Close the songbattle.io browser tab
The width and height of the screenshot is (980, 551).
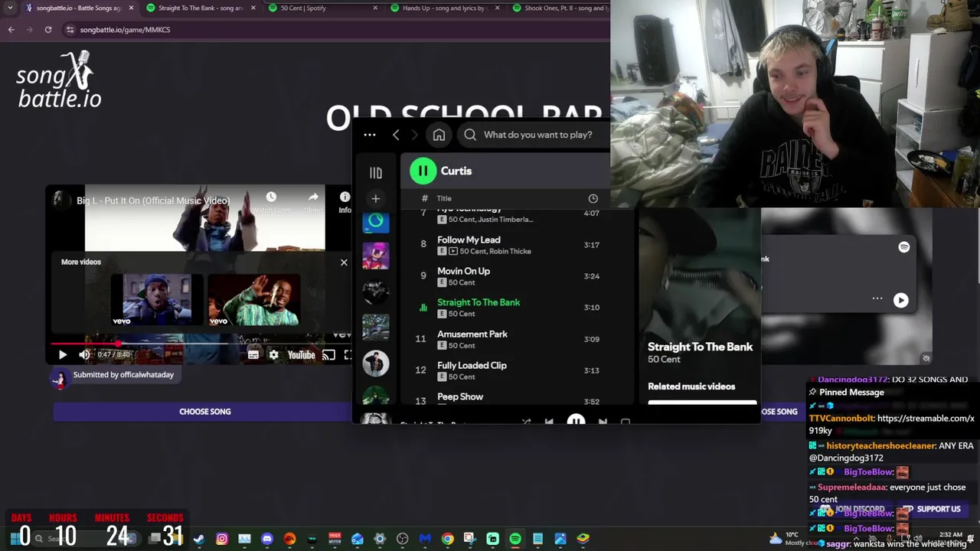click(x=131, y=8)
